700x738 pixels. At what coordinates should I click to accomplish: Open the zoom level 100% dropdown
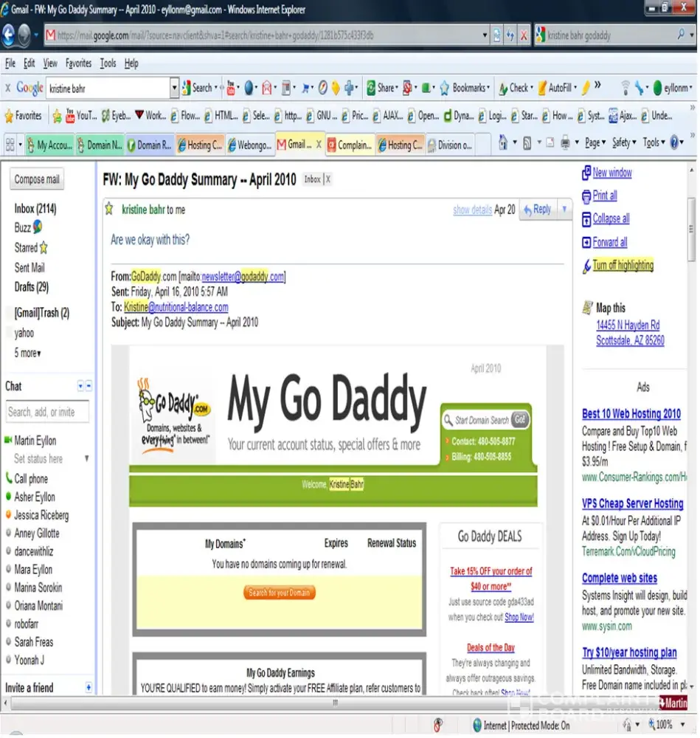coord(682,725)
